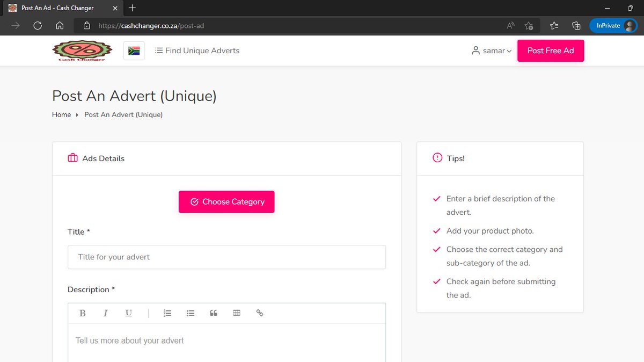
Task: View site information lock icon
Action: (x=86, y=25)
